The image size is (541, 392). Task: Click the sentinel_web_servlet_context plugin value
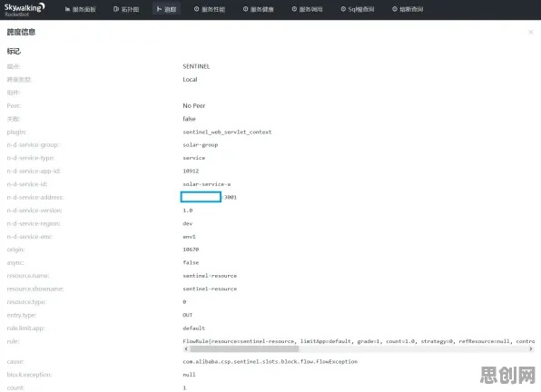coord(227,132)
